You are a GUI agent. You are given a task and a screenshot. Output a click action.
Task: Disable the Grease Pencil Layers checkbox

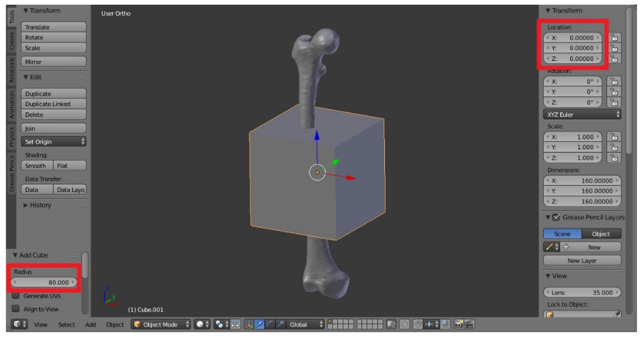(556, 217)
